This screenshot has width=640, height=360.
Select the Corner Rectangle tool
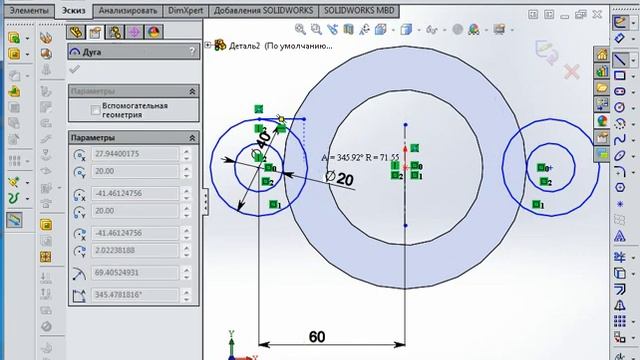click(620, 76)
